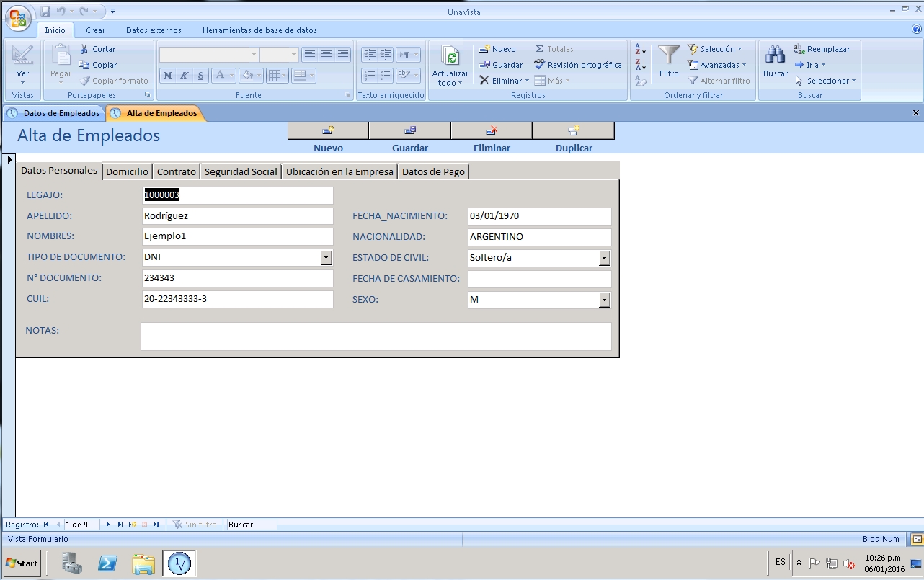Open PowerShell from the taskbar
The image size is (924, 580).
coord(108,563)
